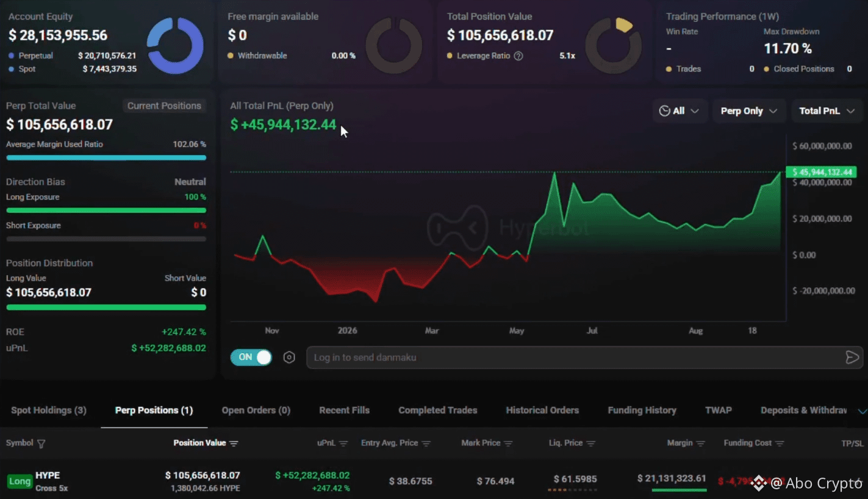The width and height of the screenshot is (868, 499).
Task: Click 1,380,042.66 HYPE position size
Action: tap(206, 489)
